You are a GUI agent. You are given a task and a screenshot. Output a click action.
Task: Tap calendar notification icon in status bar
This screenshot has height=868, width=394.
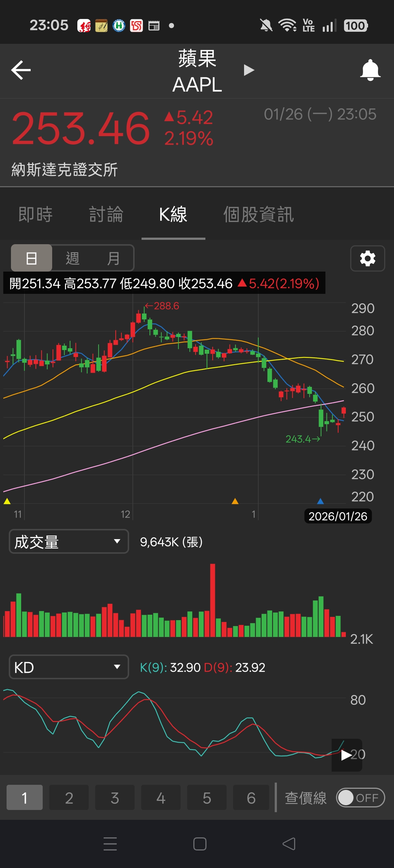(x=154, y=26)
